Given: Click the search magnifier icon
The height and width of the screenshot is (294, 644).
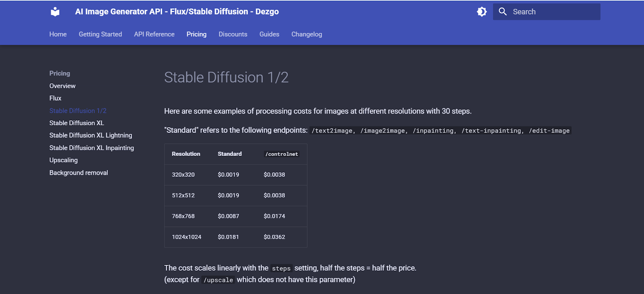Looking at the screenshot, I should 503,12.
